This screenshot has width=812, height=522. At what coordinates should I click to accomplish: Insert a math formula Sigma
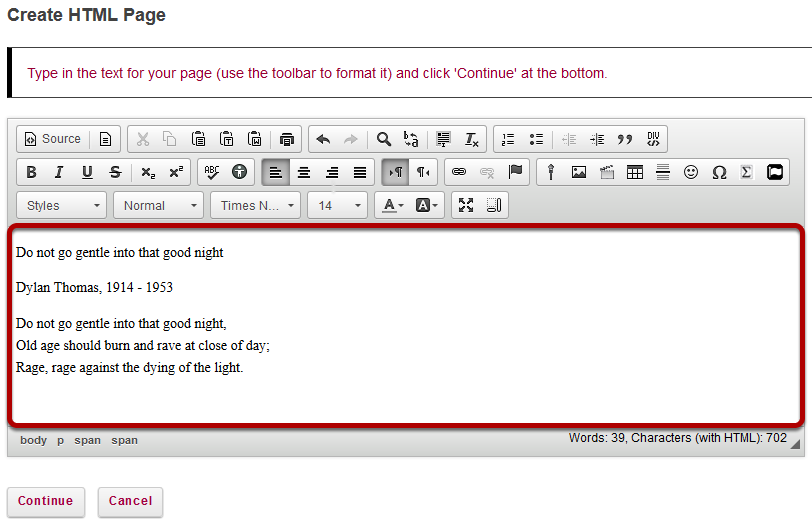(747, 172)
